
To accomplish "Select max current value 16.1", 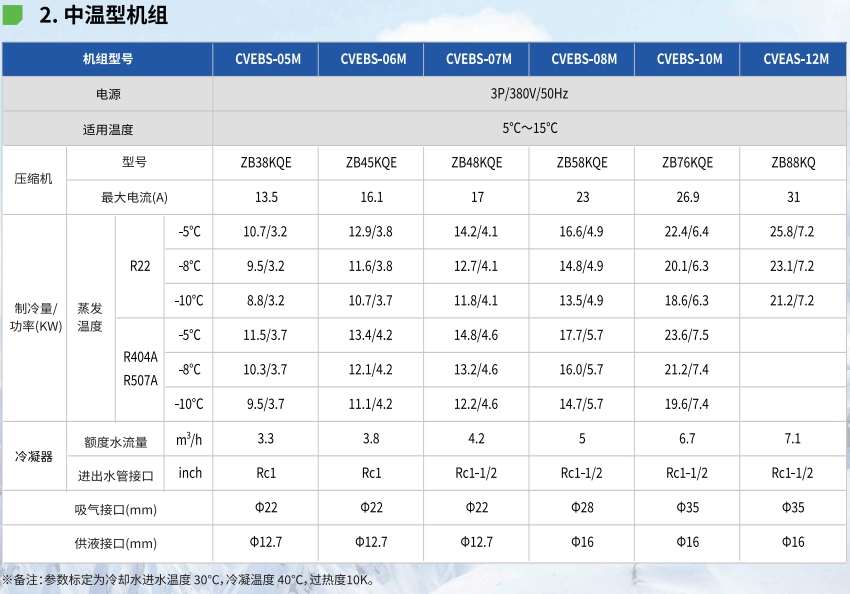I will [x=372, y=197].
